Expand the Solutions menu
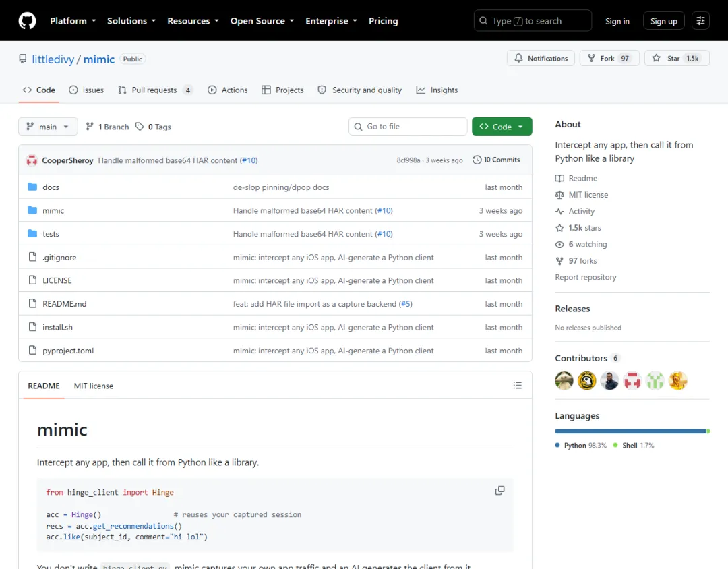728x569 pixels. tap(131, 21)
